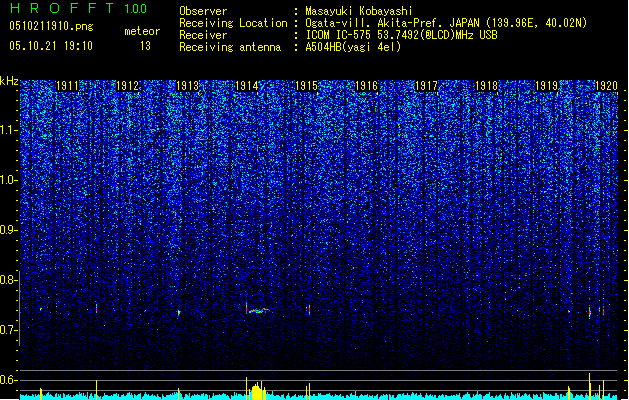
Task: Click the 1916 time marker
Action: click(x=366, y=86)
